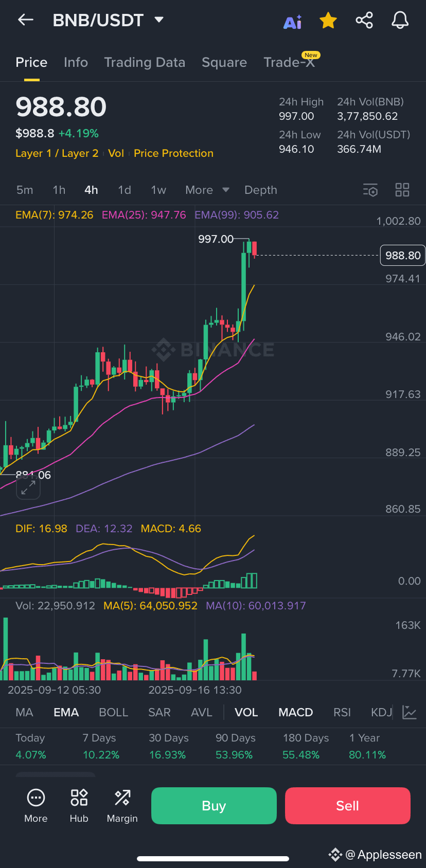Tap the 180 Days 55.48% performance
Image resolution: width=426 pixels, height=868 pixels.
(x=306, y=746)
